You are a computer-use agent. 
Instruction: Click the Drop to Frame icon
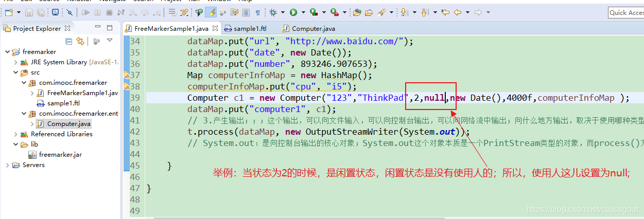(x=172, y=12)
